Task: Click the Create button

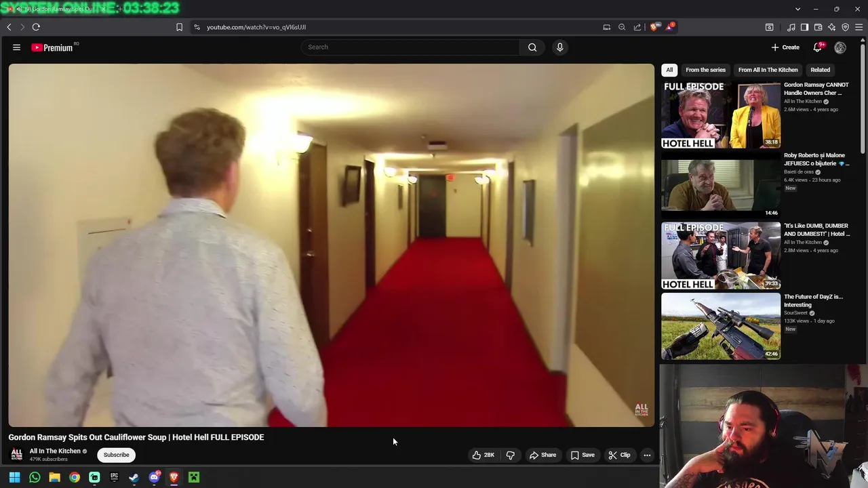Action: point(785,47)
